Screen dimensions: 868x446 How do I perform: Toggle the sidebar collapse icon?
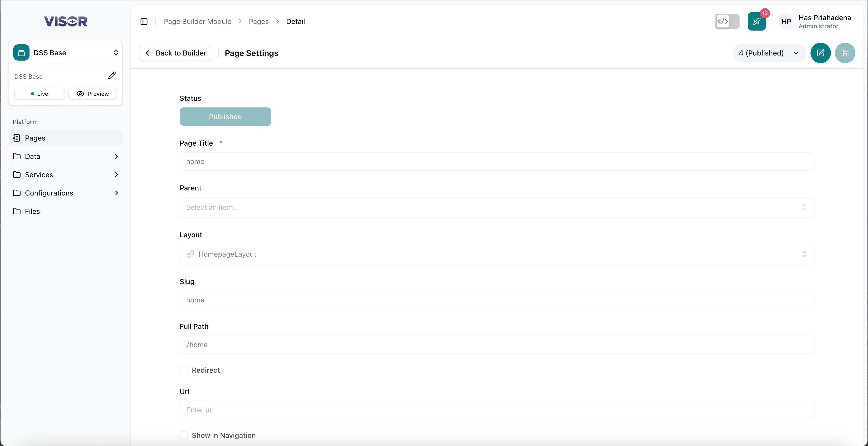[x=144, y=21]
